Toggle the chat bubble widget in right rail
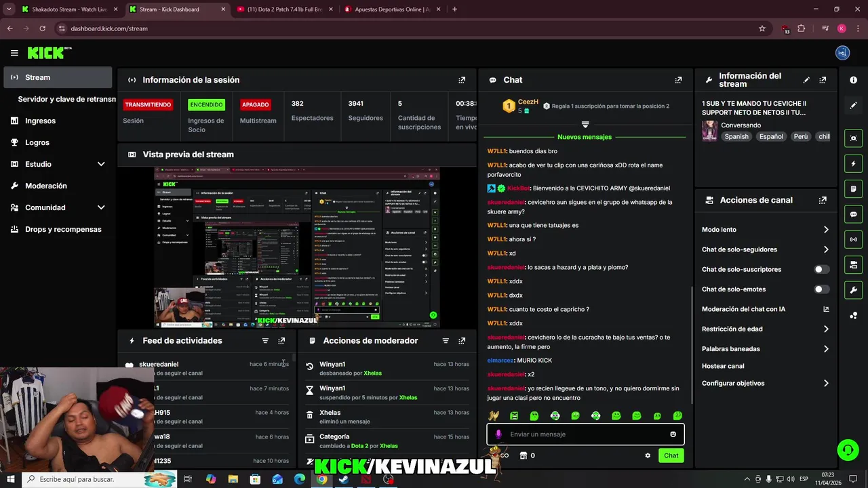The image size is (868, 488). pyautogui.click(x=853, y=214)
